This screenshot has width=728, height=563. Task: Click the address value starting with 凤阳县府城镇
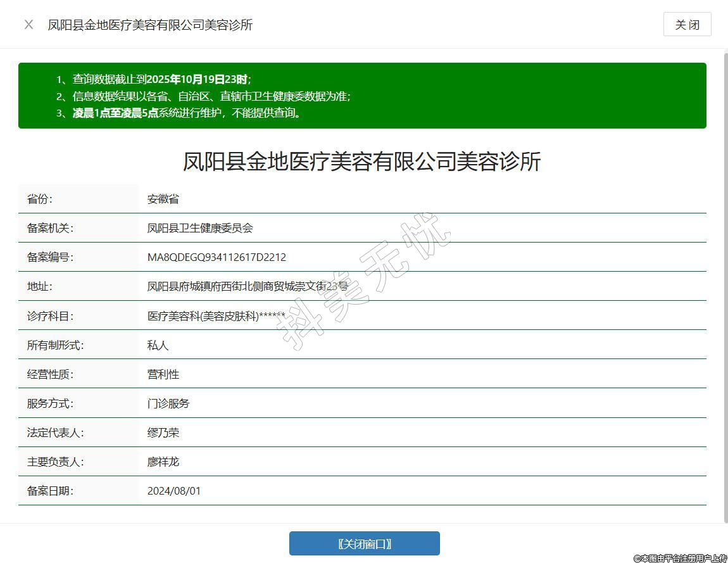[x=248, y=286]
